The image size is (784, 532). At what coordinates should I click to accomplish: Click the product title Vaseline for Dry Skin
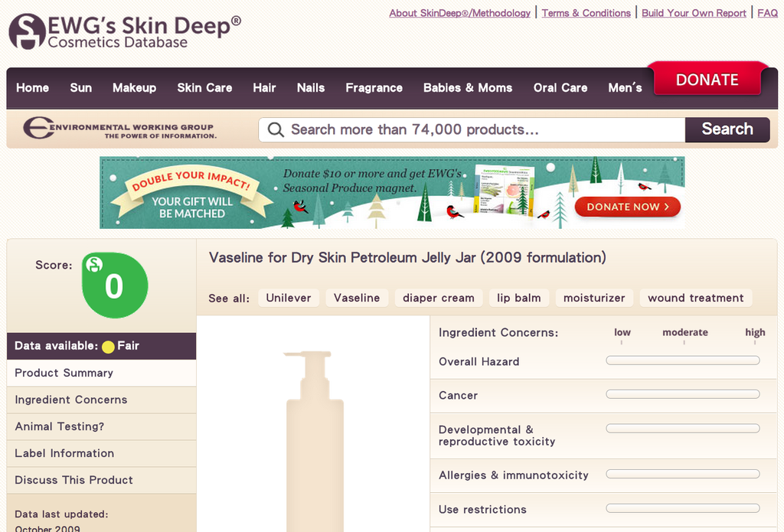[x=407, y=258]
